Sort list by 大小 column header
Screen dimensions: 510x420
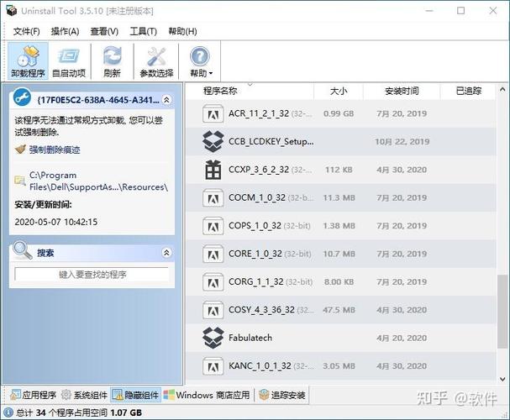339,91
